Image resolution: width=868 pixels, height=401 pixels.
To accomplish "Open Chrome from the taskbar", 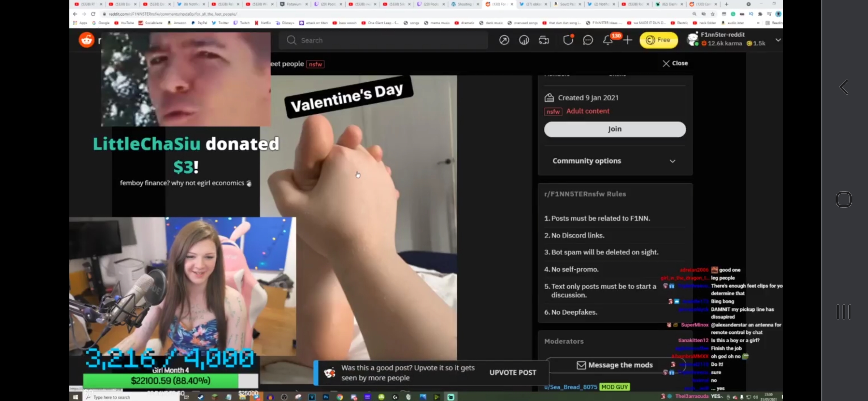I will click(340, 397).
